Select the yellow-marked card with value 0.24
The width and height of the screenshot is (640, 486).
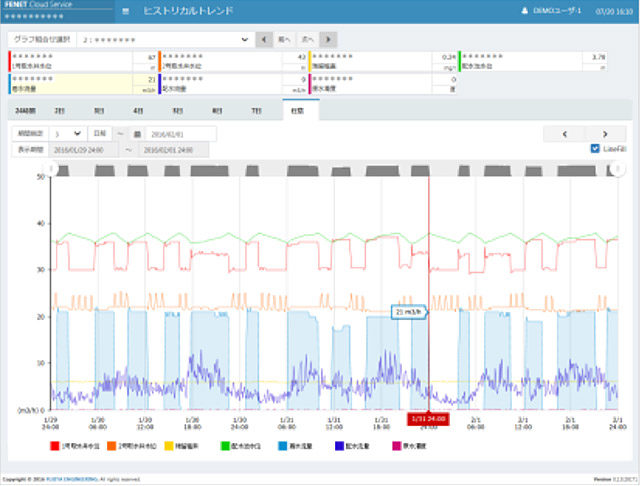(383, 61)
